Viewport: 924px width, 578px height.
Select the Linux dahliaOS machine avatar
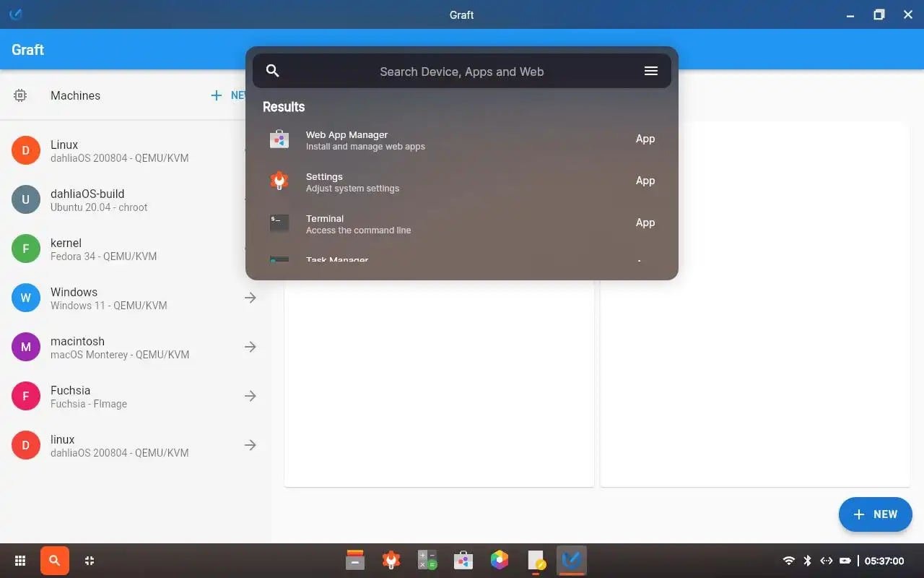(26, 150)
